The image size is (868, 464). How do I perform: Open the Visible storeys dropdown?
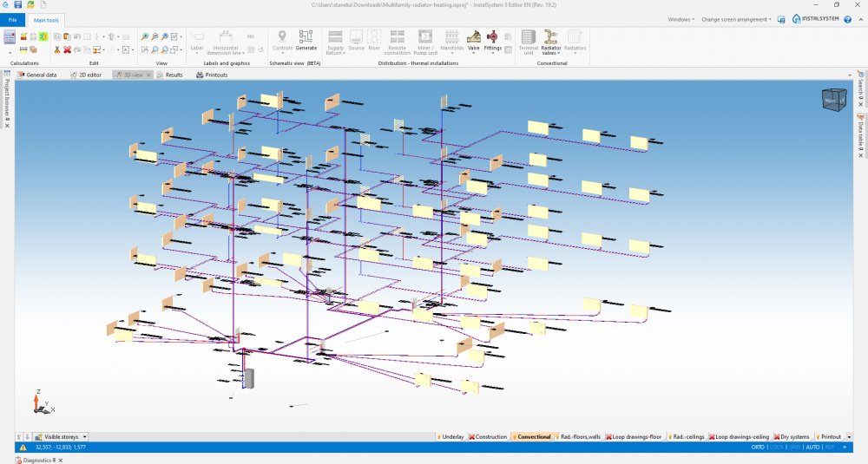[61, 437]
